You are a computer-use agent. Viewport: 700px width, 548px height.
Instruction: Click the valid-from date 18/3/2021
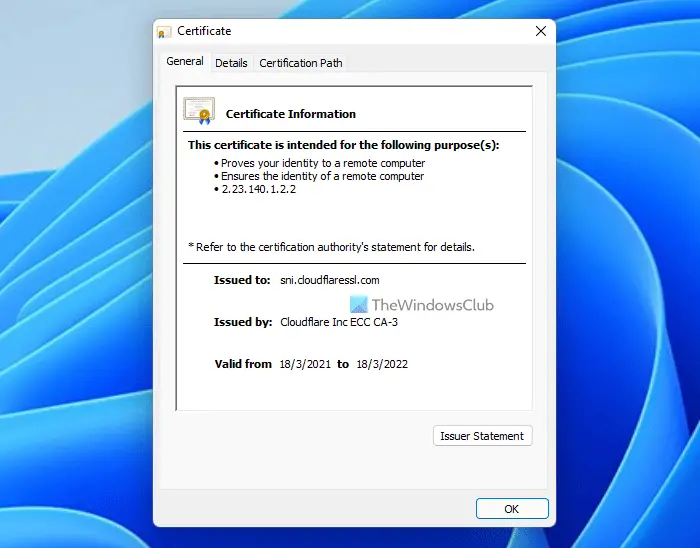coord(305,364)
